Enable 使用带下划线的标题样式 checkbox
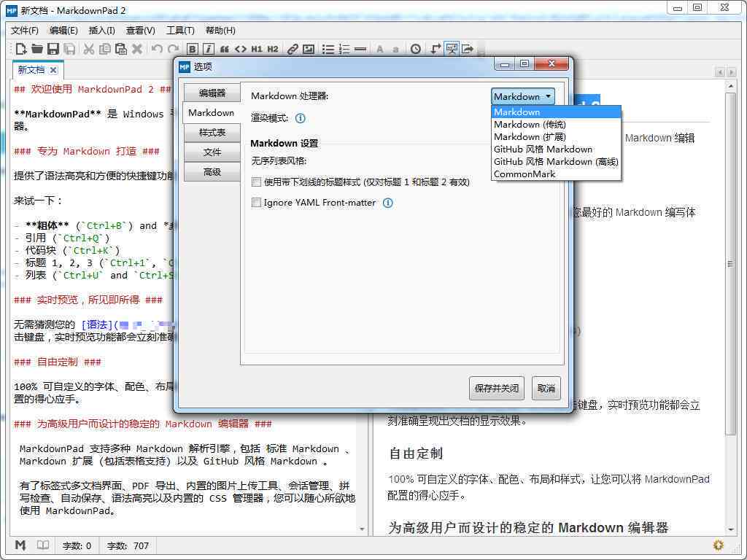Image resolution: width=747 pixels, height=560 pixels. point(256,182)
